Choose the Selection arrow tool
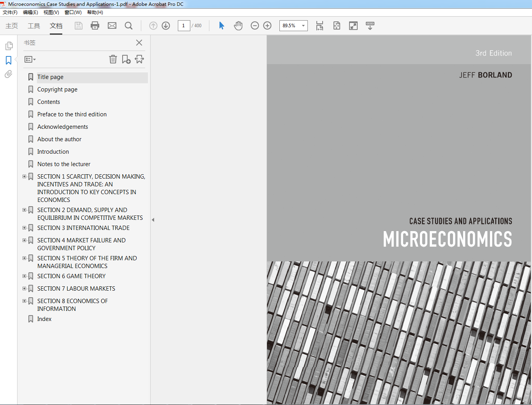Viewport: 532px width, 405px height. click(x=221, y=26)
